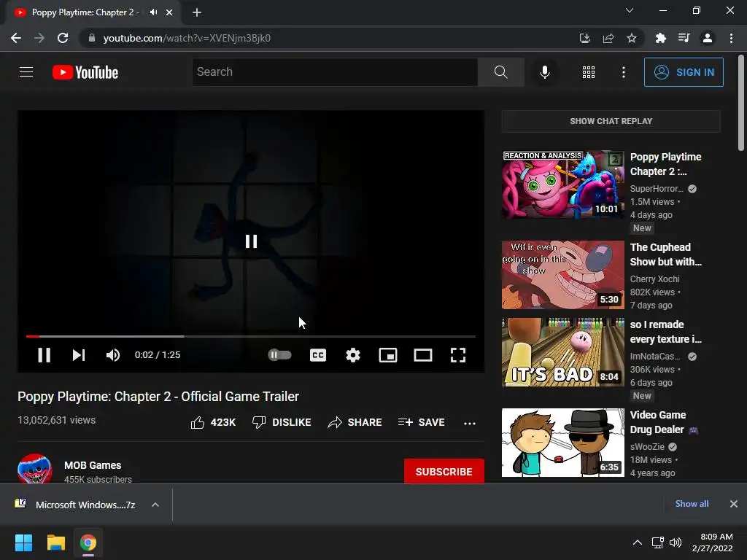Click the Chrome address bar URL
The height and width of the screenshot is (560, 747).
[x=187, y=38]
